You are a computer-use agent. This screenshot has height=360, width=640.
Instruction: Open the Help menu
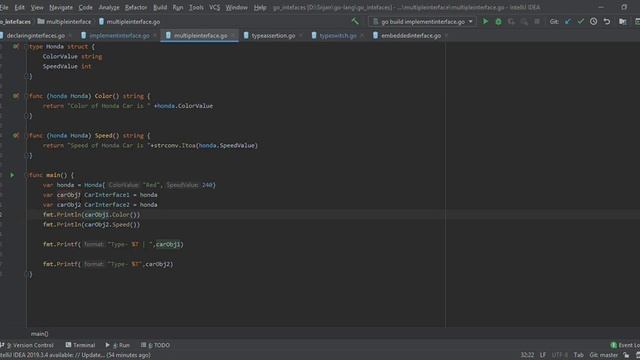click(x=260, y=7)
